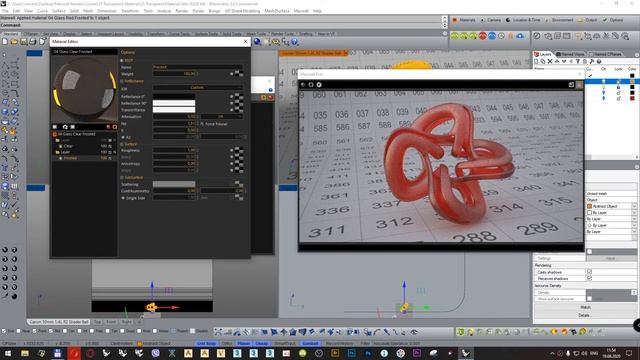The width and height of the screenshot is (640, 360).
Task: Click the refresh icon in Maxwell Fire window
Action: (x=311, y=84)
